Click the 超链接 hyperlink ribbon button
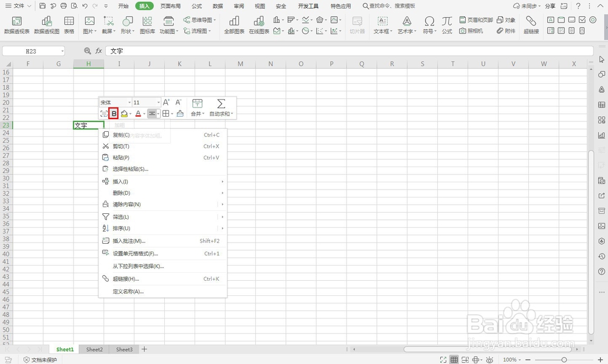The width and height of the screenshot is (608, 364). (x=531, y=25)
